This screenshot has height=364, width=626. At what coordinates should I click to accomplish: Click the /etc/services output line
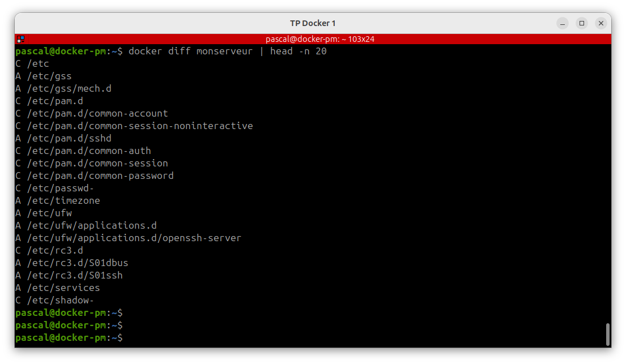[x=63, y=288]
